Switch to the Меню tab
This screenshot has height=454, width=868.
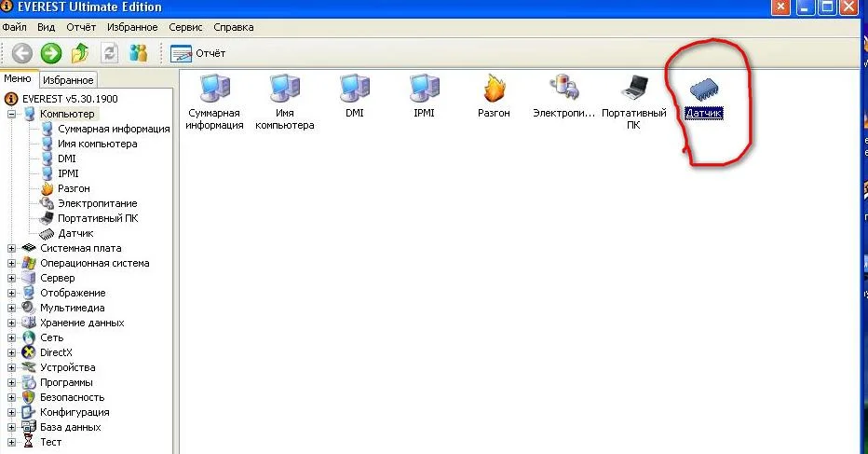coord(18,78)
